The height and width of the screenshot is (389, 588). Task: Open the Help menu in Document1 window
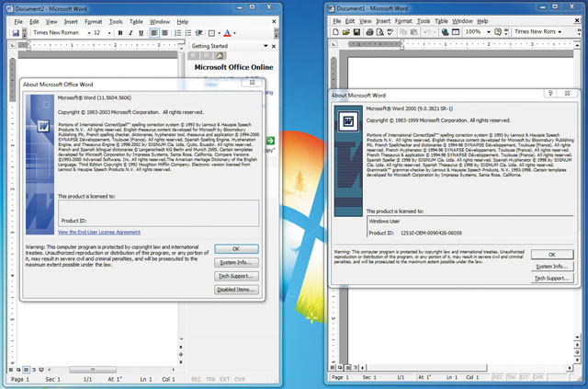[482, 21]
